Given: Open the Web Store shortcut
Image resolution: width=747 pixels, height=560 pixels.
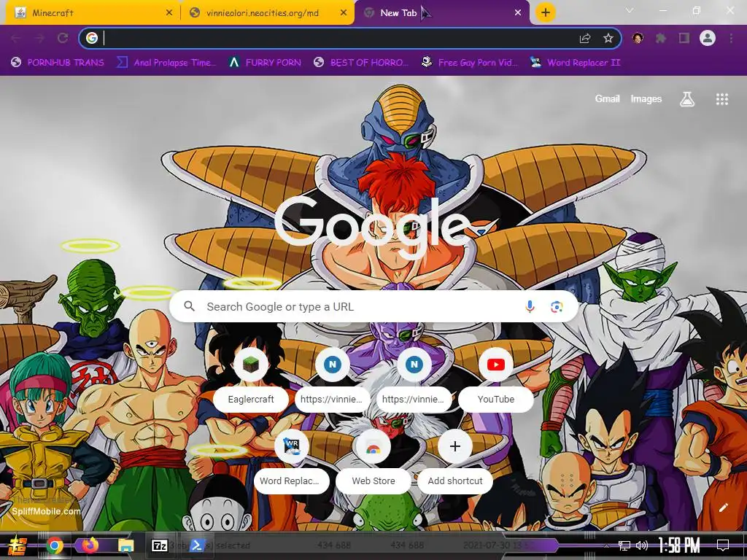Looking at the screenshot, I should [373, 463].
